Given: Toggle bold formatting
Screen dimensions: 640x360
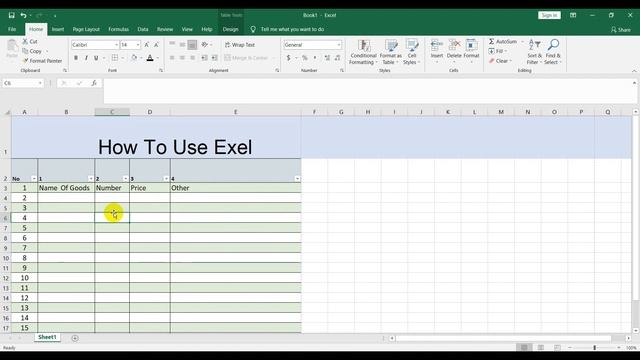Looking at the screenshot, I should (76, 58).
